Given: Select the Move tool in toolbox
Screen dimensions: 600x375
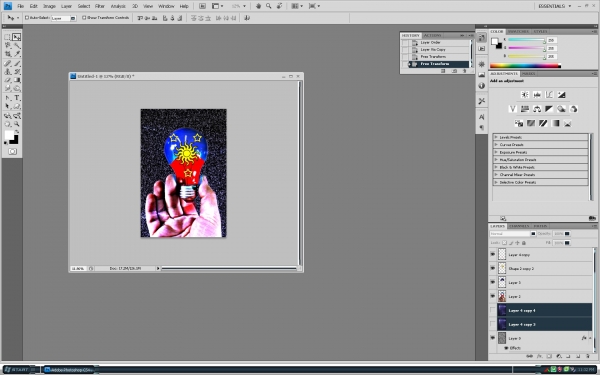Looking at the screenshot, I should 16,37.
